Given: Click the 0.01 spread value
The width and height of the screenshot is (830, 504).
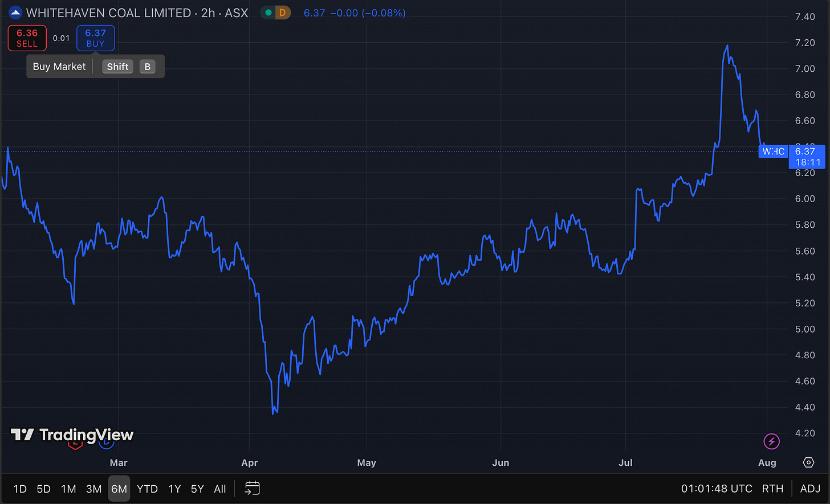Looking at the screenshot, I should 61,38.
